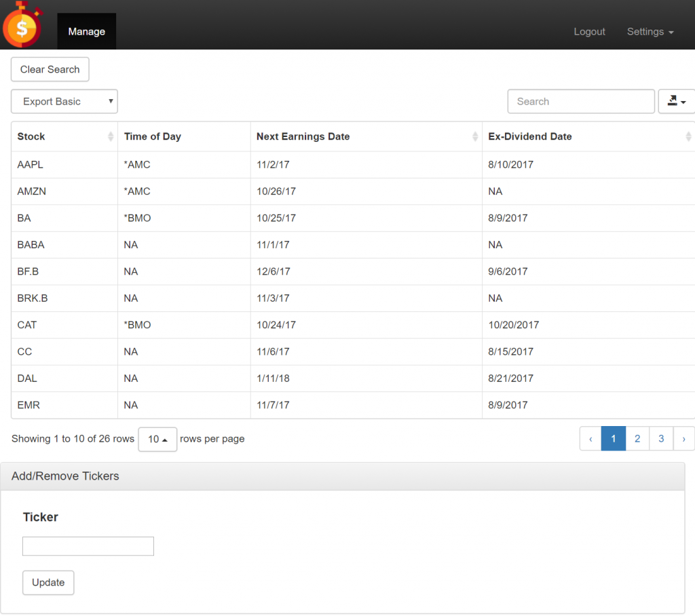
Task: Click AMZN's earnings date 10/26/17
Action: pos(276,191)
